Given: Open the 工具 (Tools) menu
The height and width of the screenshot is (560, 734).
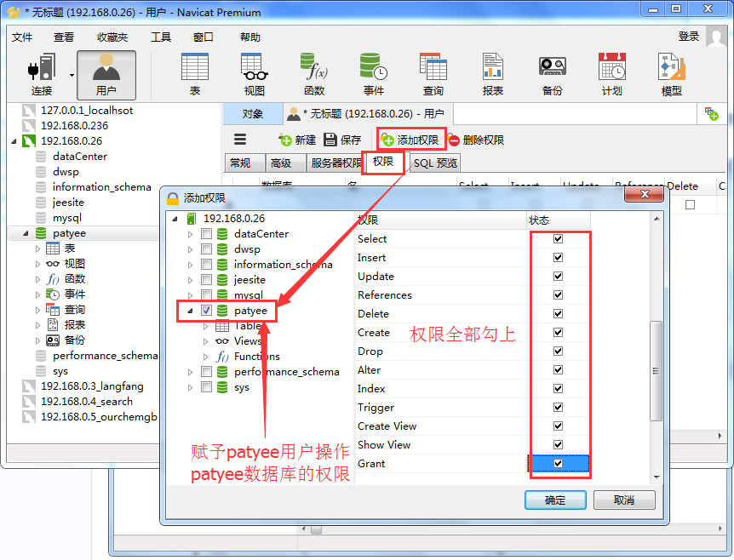Looking at the screenshot, I should [x=161, y=37].
